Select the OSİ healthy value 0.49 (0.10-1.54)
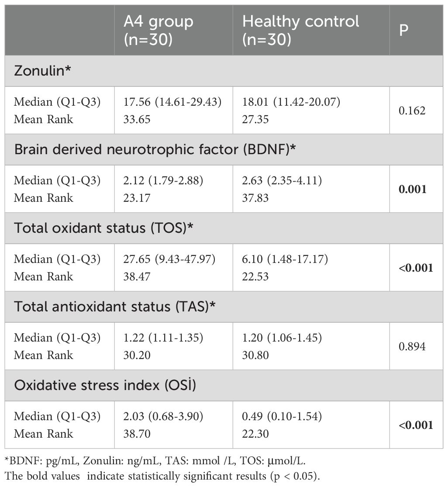 (282, 416)
